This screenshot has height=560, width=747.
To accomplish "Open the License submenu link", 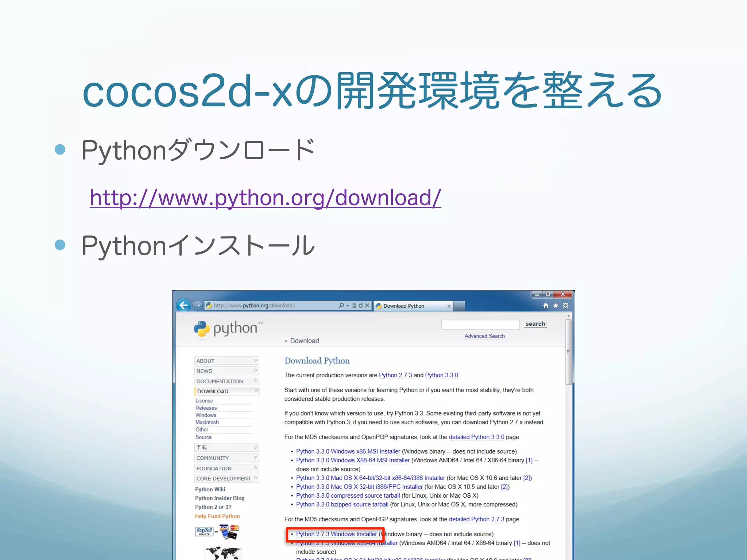I will (204, 401).
